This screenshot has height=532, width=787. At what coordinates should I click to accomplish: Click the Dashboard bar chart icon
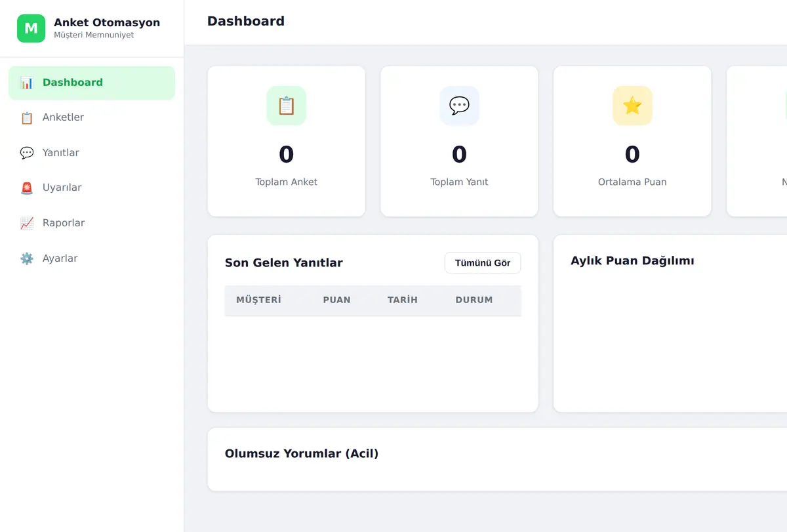click(27, 83)
